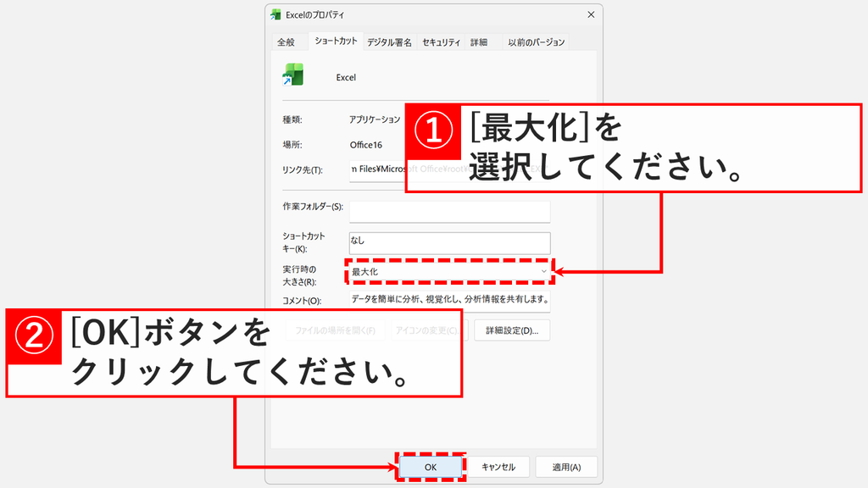The height and width of the screenshot is (488, 868).
Task: Click the Office16 location text
Action: (366, 145)
